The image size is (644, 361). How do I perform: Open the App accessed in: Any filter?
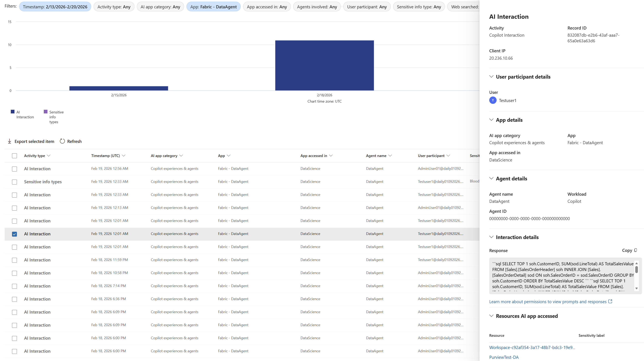click(267, 7)
